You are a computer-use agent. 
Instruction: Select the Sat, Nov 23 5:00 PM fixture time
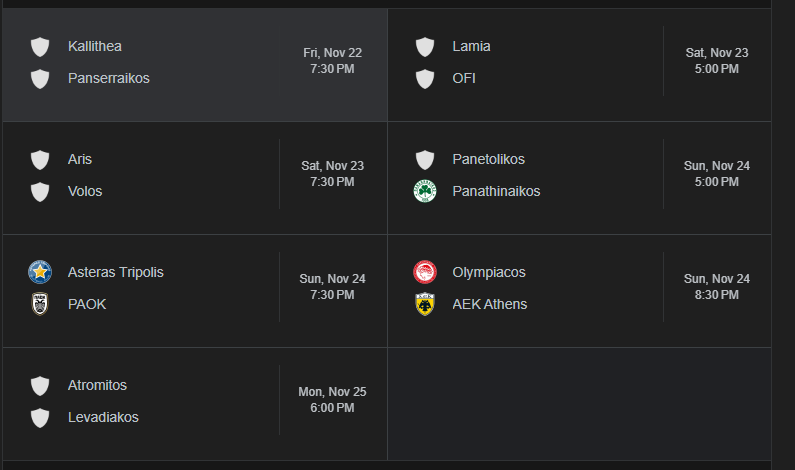[717, 61]
